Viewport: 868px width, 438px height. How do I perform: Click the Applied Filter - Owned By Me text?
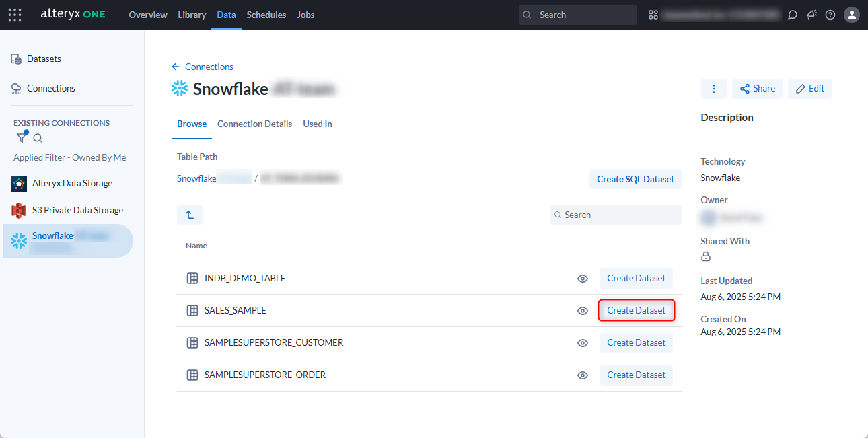click(70, 157)
